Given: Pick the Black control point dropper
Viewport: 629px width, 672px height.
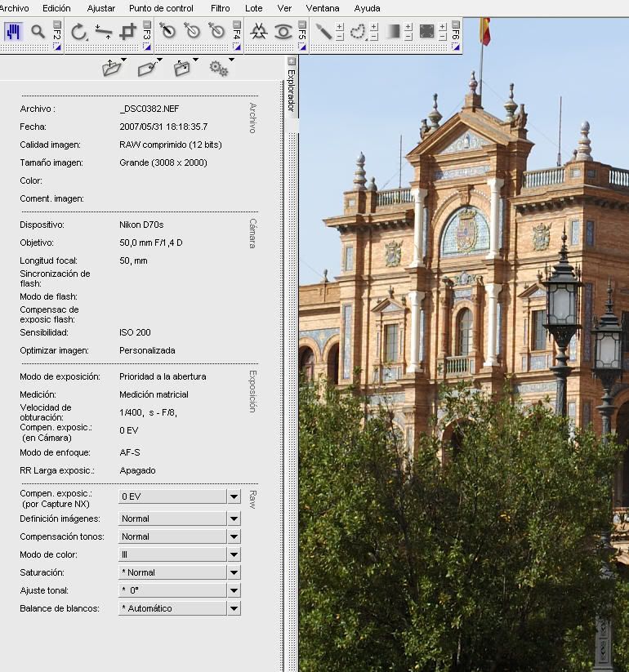Looking at the screenshot, I should 167,31.
